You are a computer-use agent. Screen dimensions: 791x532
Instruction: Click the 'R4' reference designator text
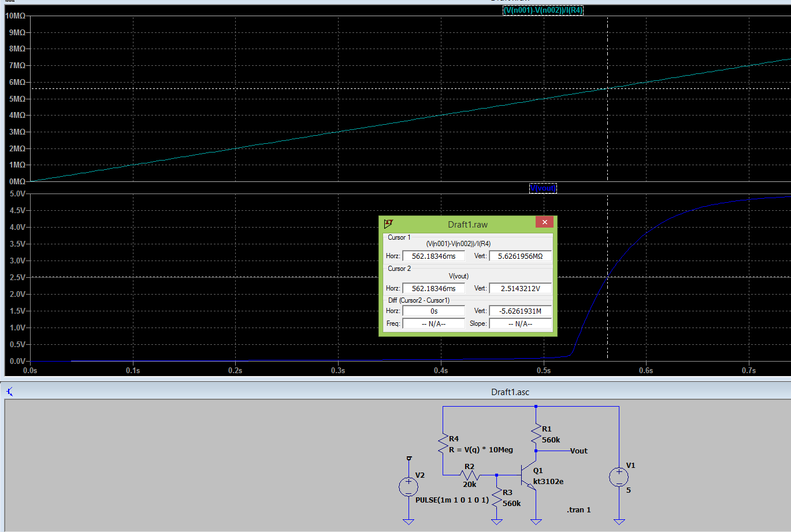[454, 439]
